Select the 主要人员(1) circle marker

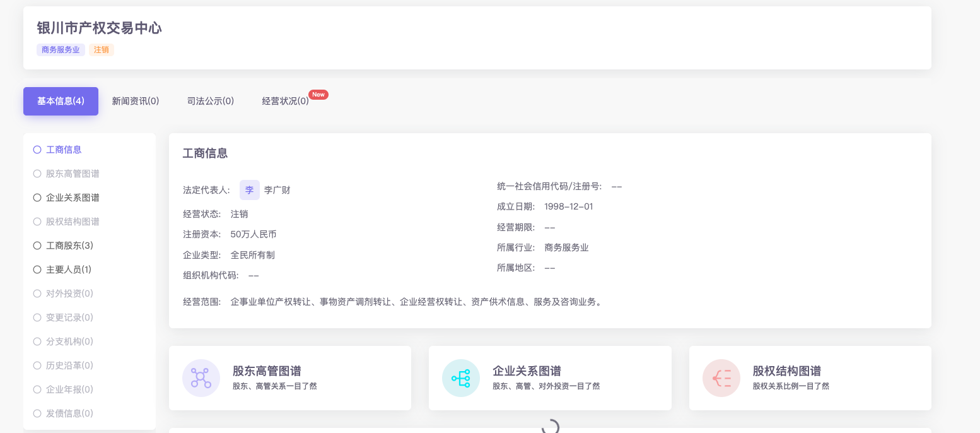(37, 270)
